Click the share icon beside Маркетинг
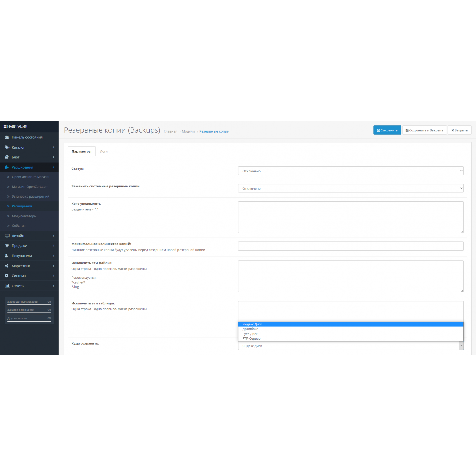 tap(7, 266)
